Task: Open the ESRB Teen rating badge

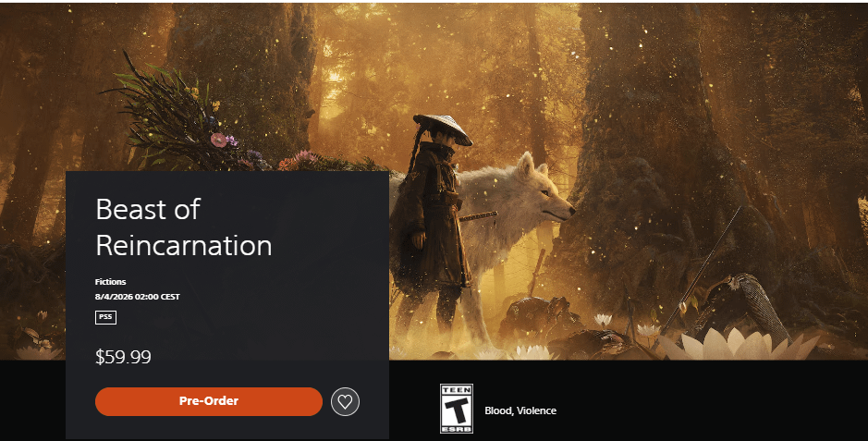Action: [x=456, y=409]
